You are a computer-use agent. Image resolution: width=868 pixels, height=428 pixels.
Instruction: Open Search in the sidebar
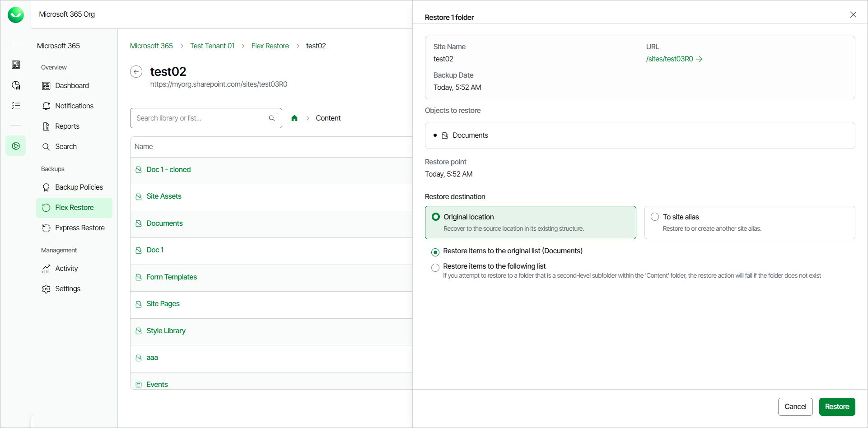tap(75, 146)
